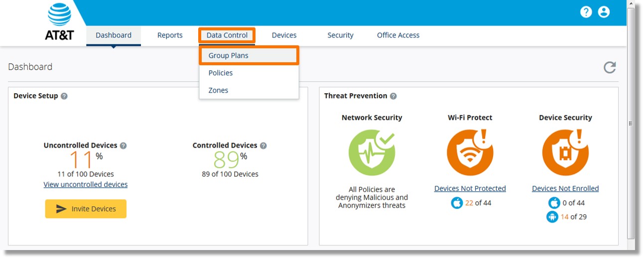Click the orange Wi-Fi Protect shield icon
The image size is (644, 259).
(470, 152)
